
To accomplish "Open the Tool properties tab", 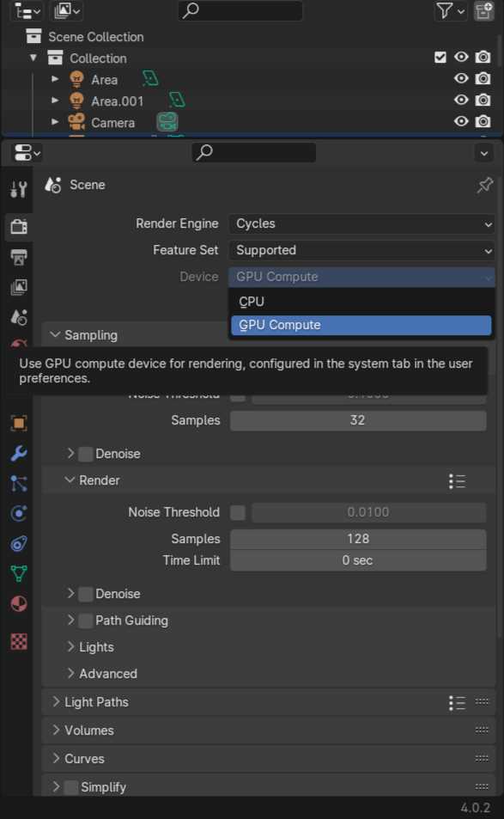I will [x=19, y=188].
